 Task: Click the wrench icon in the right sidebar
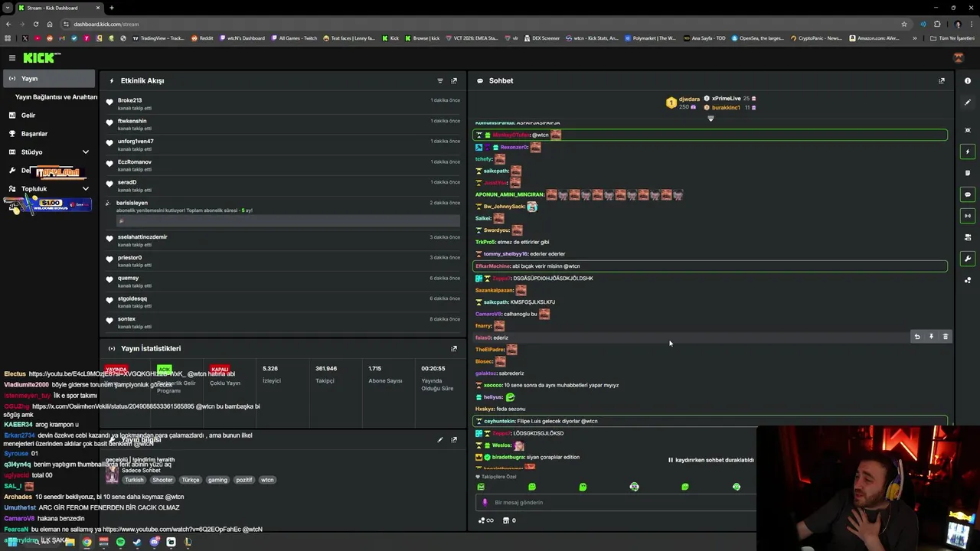pos(968,259)
